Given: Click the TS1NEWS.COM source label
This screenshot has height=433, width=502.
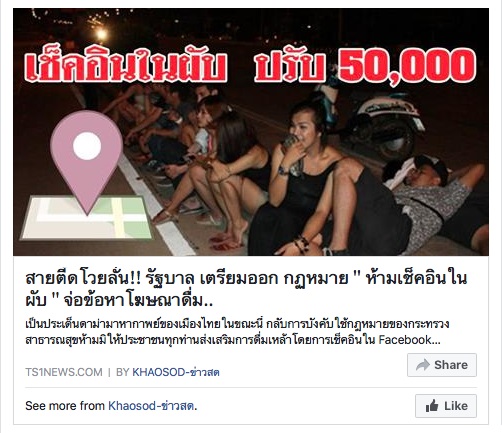Looking at the screenshot, I should (x=64, y=372).
